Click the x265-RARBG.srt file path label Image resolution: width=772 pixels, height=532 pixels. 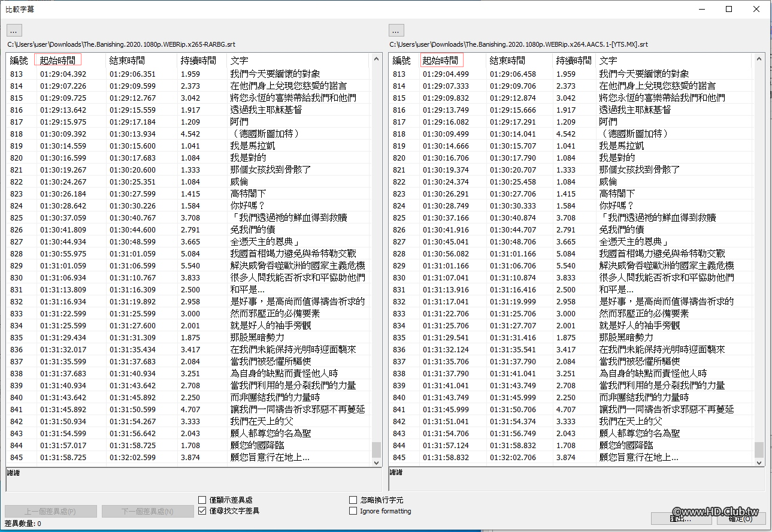120,44
